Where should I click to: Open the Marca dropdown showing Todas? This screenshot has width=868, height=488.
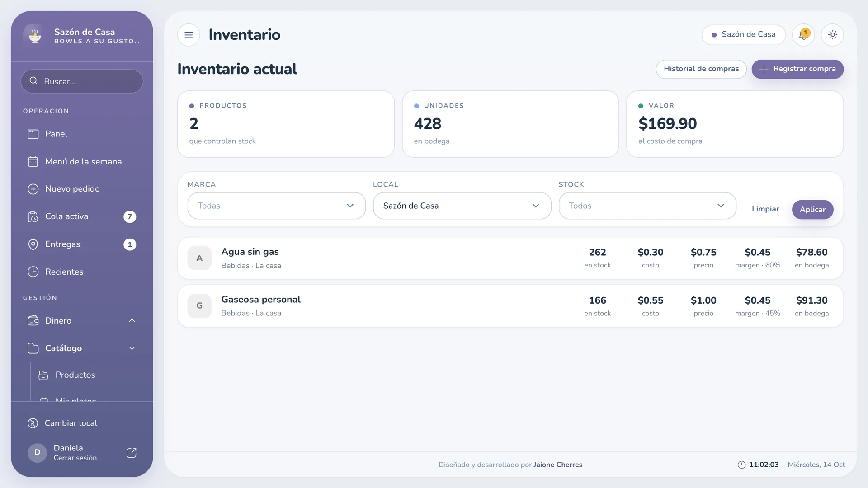point(276,206)
